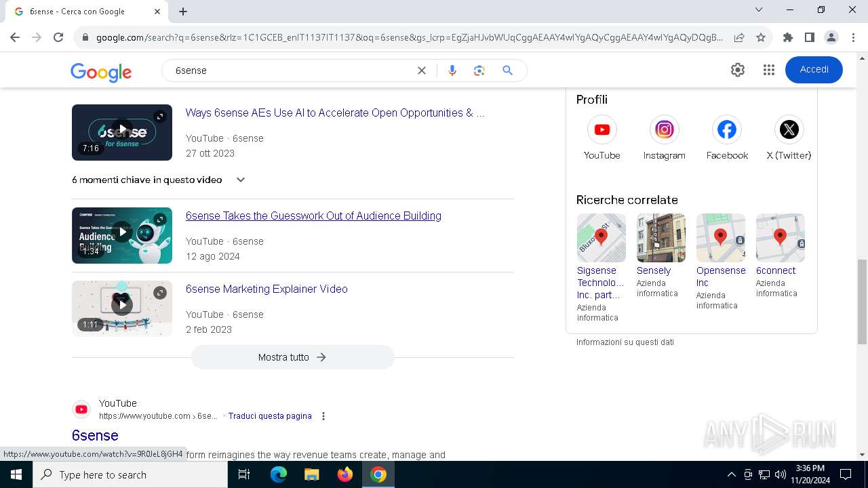Go back to the previous page

coord(15,37)
